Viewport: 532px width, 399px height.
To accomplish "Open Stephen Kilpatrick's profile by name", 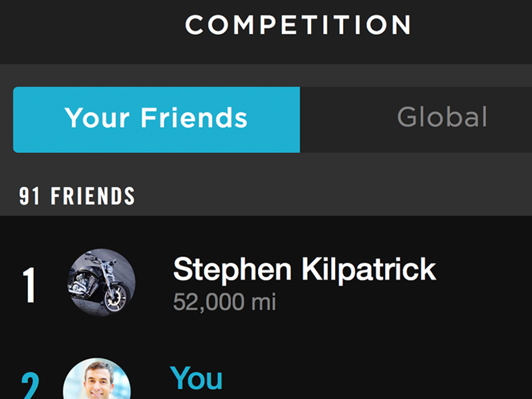I will 305,269.
